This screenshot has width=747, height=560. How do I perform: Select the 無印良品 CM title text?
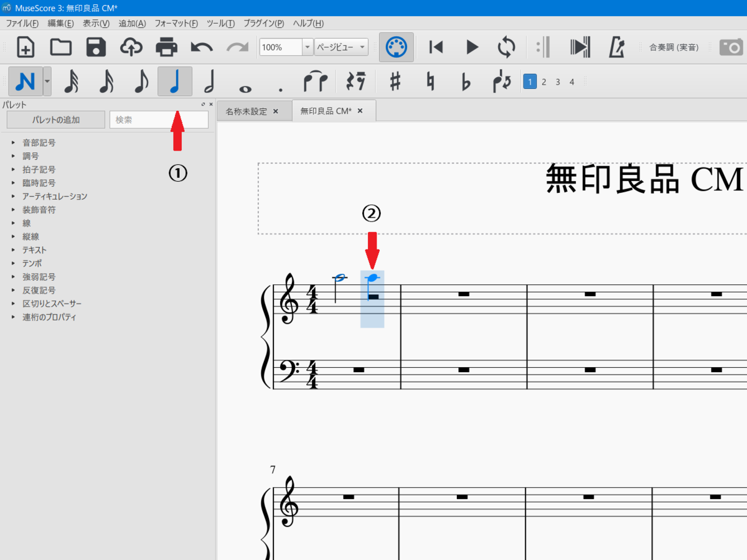pos(645,179)
